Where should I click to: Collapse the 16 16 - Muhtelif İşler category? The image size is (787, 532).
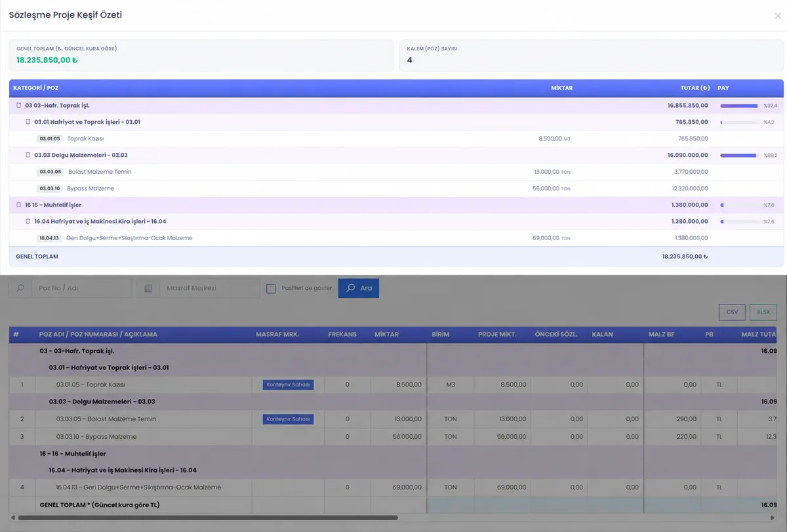click(x=19, y=205)
